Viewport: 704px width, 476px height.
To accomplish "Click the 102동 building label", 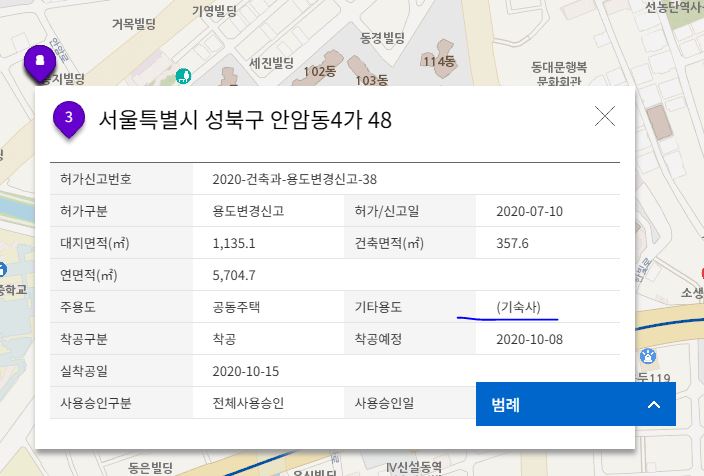I will [x=319, y=71].
